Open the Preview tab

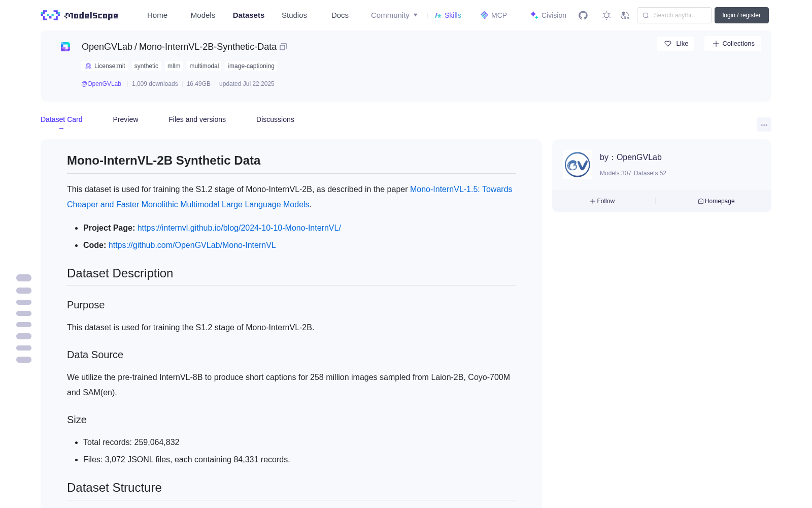coord(125,119)
